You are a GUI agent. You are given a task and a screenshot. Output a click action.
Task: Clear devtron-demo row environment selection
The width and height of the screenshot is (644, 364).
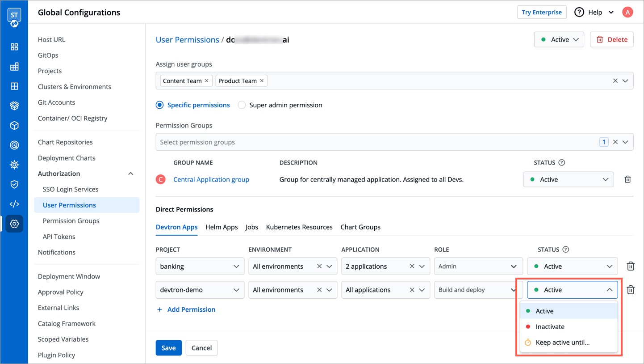319,290
